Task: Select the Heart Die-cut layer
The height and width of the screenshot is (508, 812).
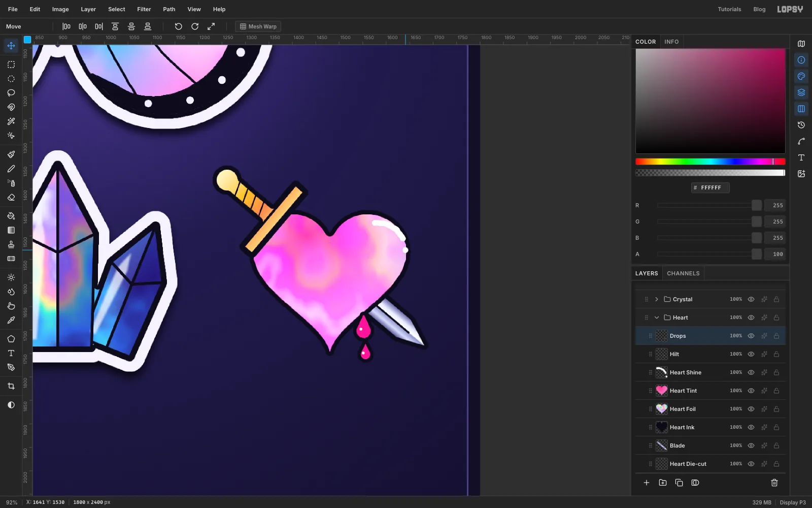Action: [x=710, y=464]
